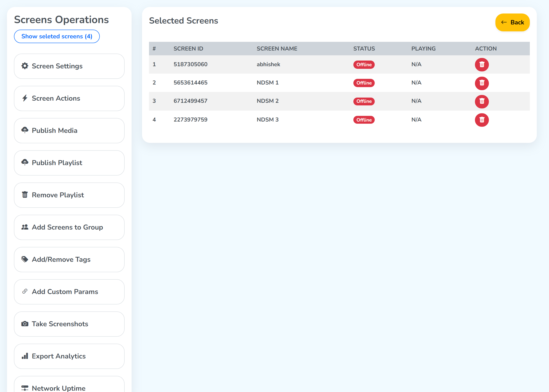Choose the Remove Playlist label
549x392 pixels.
58,195
